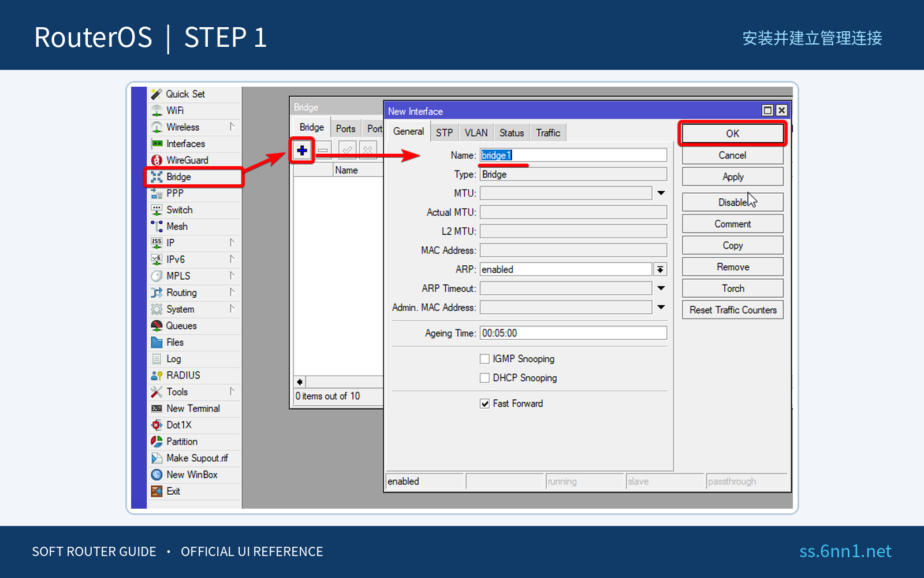Select the IP sidebar icon
The image size is (924, 578).
point(157,243)
